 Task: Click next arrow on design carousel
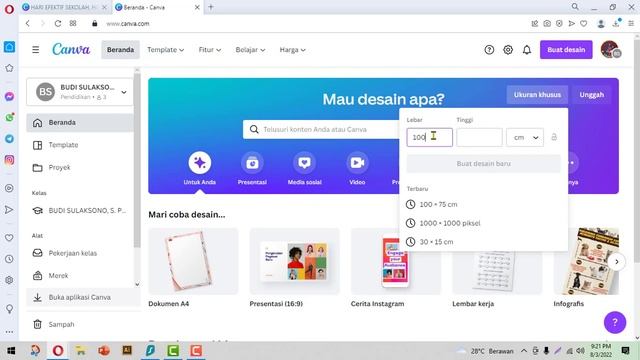click(617, 262)
